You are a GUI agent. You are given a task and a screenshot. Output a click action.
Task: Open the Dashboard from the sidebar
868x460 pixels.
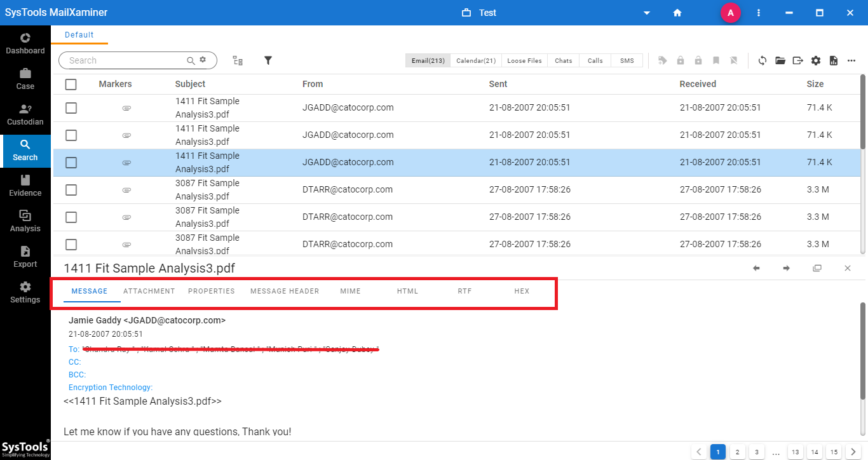click(x=25, y=44)
